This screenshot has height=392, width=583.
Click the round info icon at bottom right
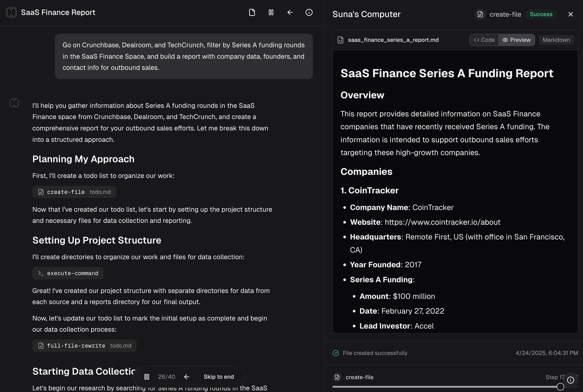570,380
